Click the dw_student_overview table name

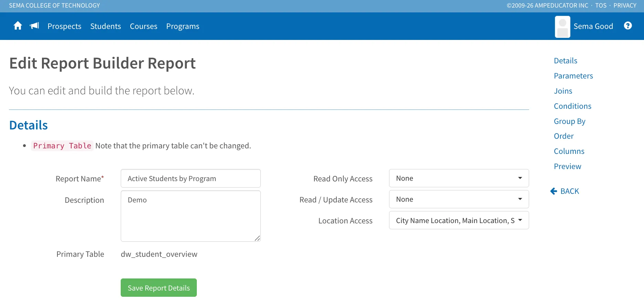[159, 254]
